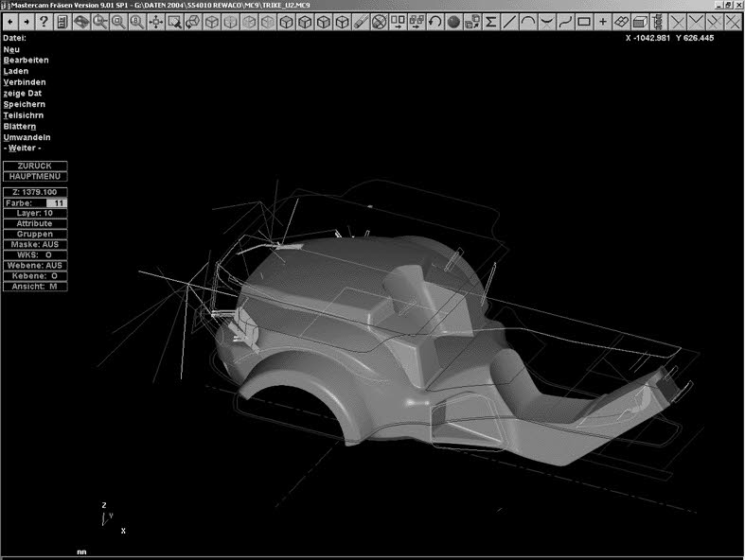745x560 pixels.
Task: Select the arc drawing tool
Action: tap(528, 21)
